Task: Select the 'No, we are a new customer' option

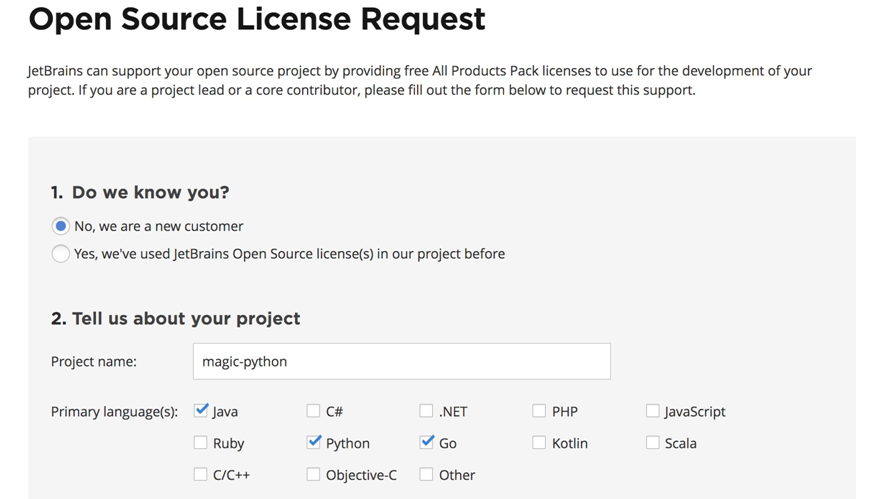Action: pyautogui.click(x=60, y=226)
